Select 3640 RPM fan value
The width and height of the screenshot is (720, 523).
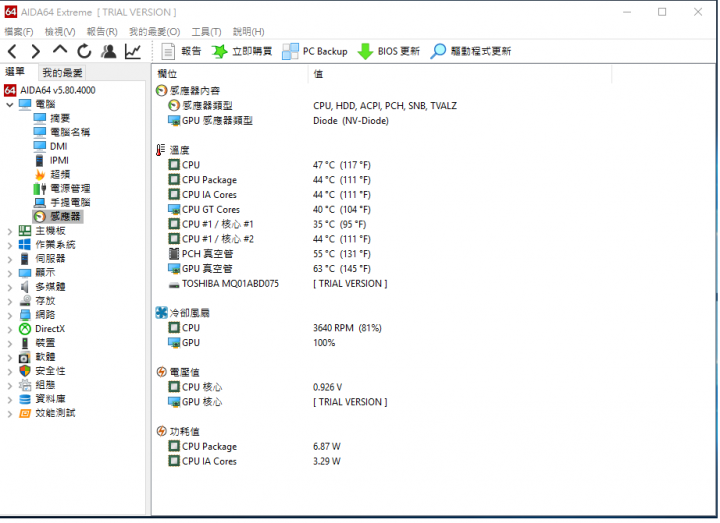pyautogui.click(x=347, y=328)
